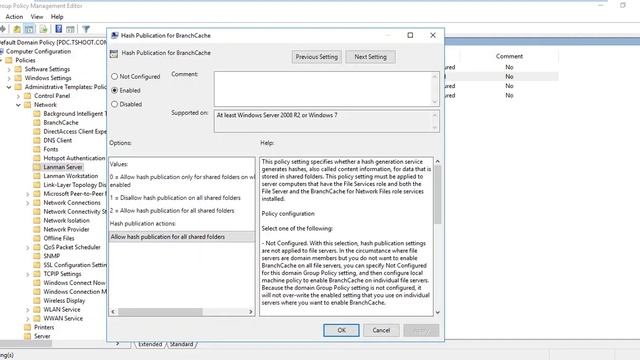The height and width of the screenshot is (360, 640).
Task: Expand the QoS Packet Scheduler node
Action: (28, 247)
